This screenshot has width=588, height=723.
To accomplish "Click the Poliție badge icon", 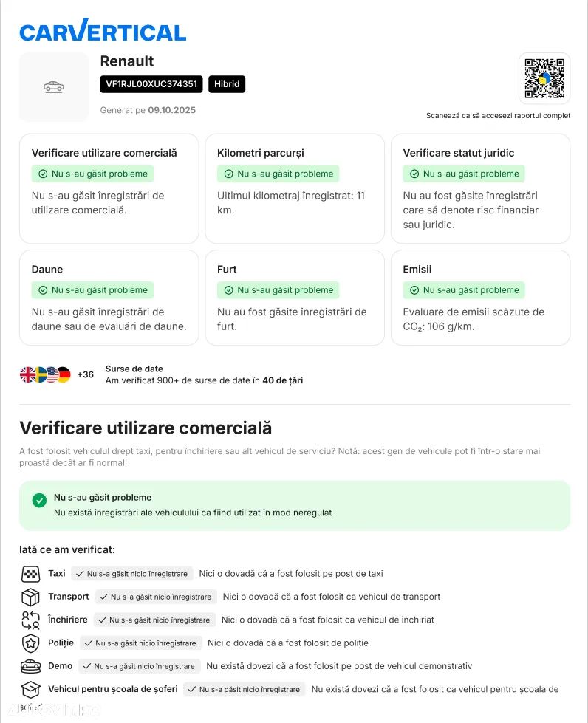I will coord(30,643).
